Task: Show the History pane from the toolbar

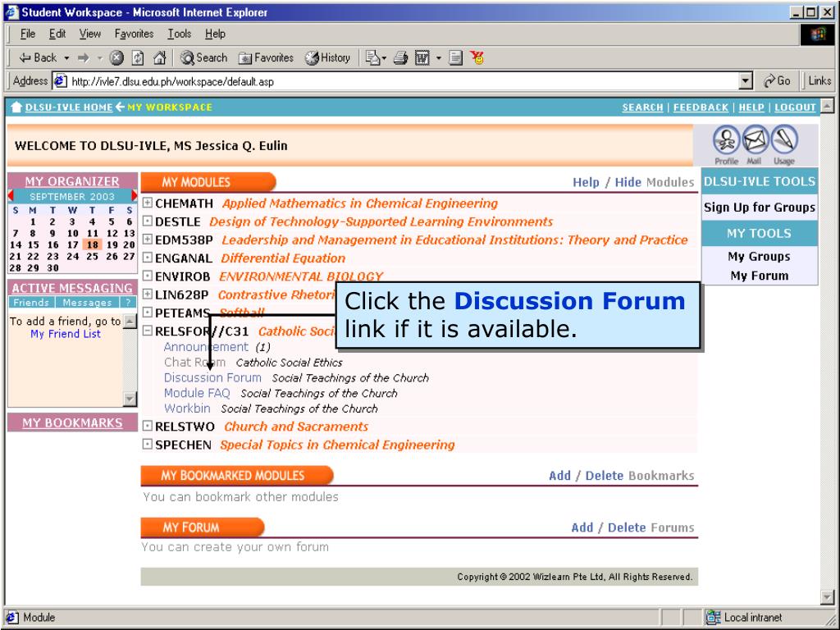Action: point(327,58)
